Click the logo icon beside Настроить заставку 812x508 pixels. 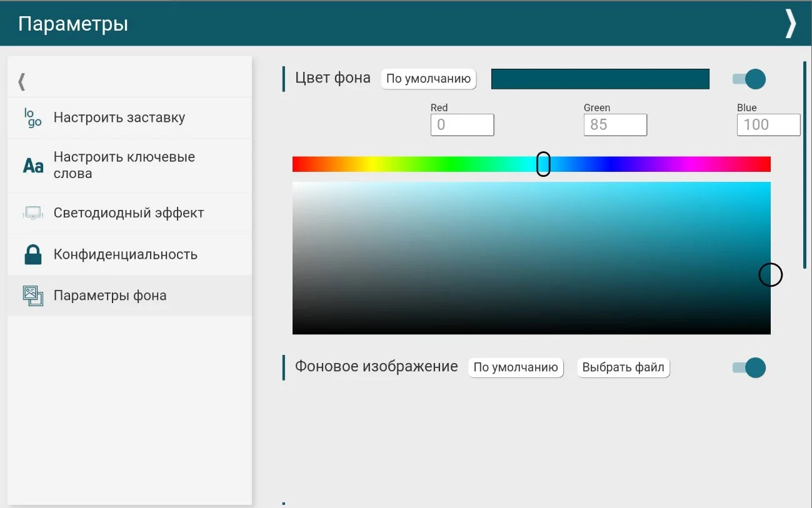click(x=33, y=117)
